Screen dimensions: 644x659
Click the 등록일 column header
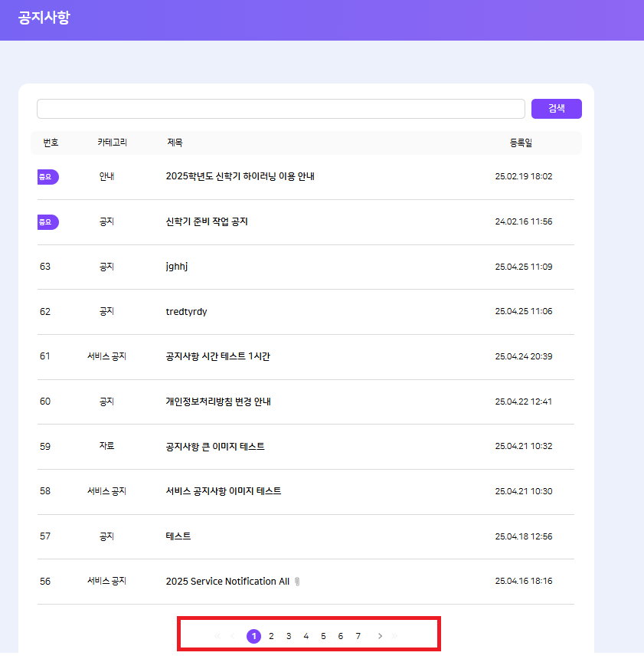[521, 143]
